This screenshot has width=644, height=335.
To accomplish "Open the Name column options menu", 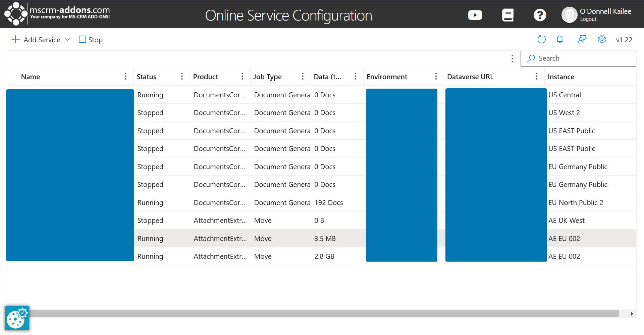I will point(126,77).
